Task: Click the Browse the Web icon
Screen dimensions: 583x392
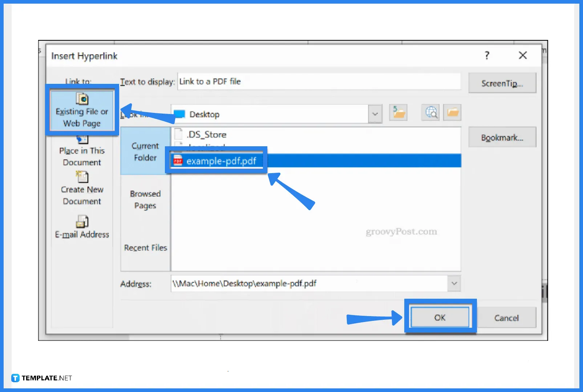Action: (430, 113)
